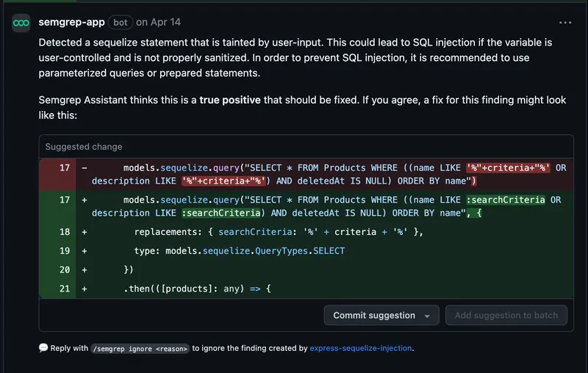Select the '/semgrep ignore <reason>' code snippet
Screen dimensions: 588x373
[x=140, y=349]
